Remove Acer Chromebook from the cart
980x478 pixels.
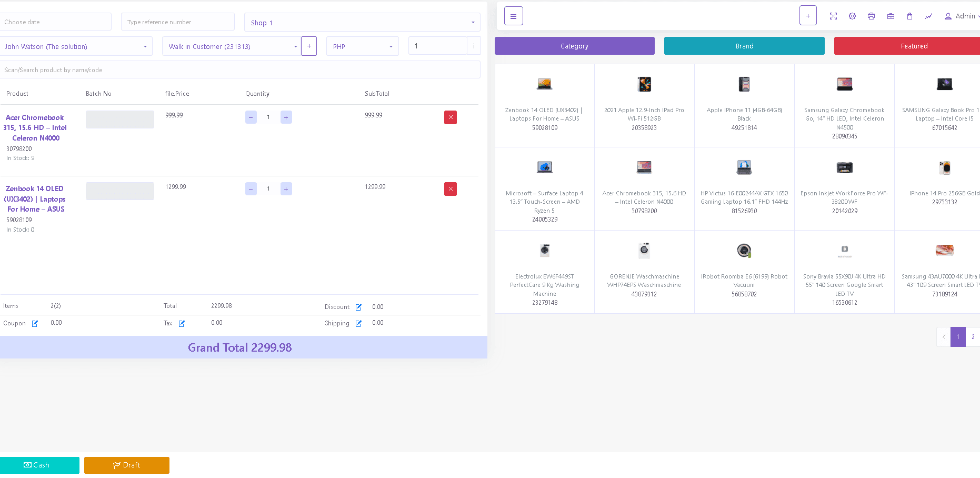point(451,117)
